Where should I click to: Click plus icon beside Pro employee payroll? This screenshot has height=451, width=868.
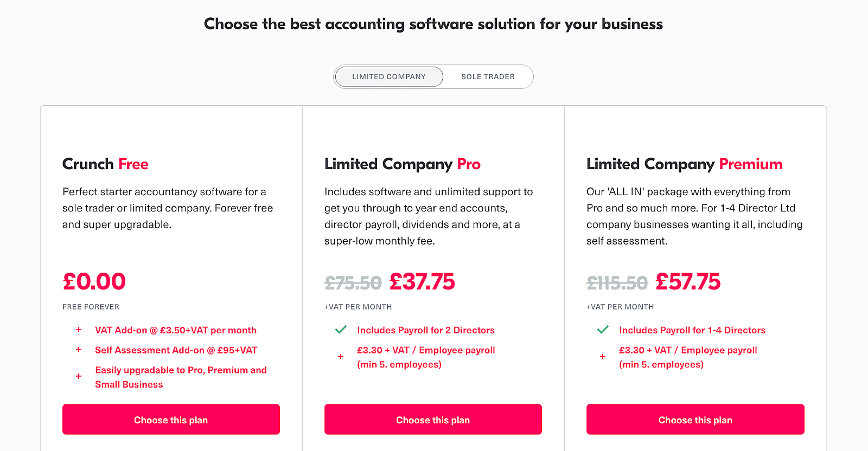tap(341, 357)
